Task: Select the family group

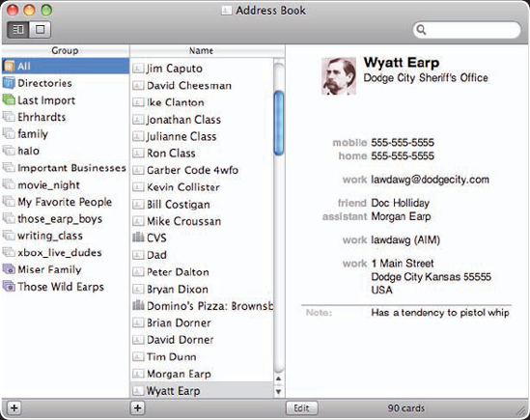Action: tap(66, 134)
